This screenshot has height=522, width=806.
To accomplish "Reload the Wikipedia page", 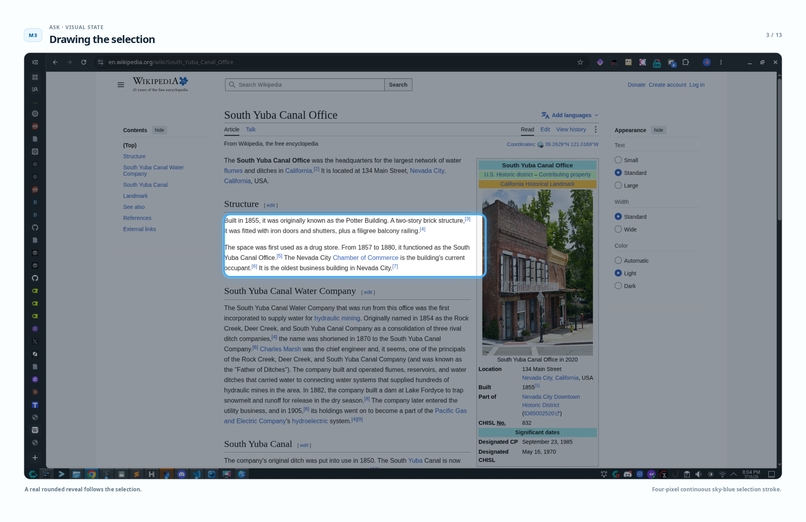I will (x=83, y=62).
